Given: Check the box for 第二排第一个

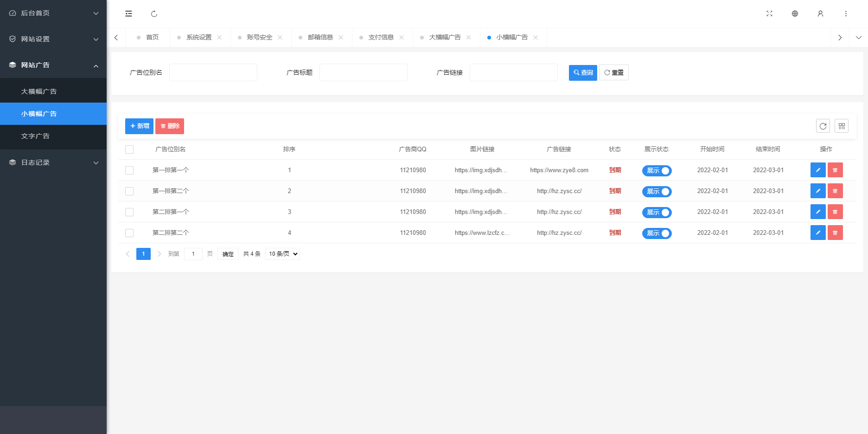Looking at the screenshot, I should pyautogui.click(x=129, y=212).
